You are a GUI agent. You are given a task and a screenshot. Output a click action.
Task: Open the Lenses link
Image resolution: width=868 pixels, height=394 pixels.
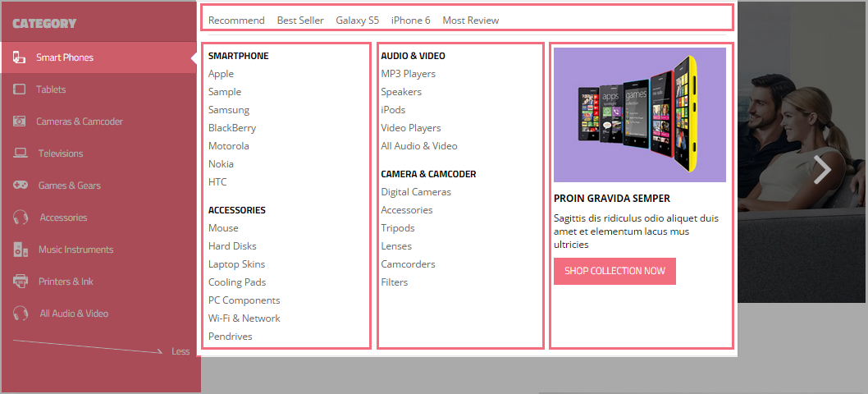[396, 246]
